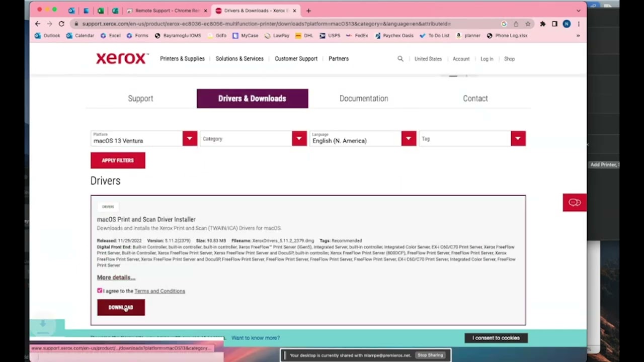The image size is (644, 362).
Task: Open the MyCase bookmark
Action: point(246,36)
